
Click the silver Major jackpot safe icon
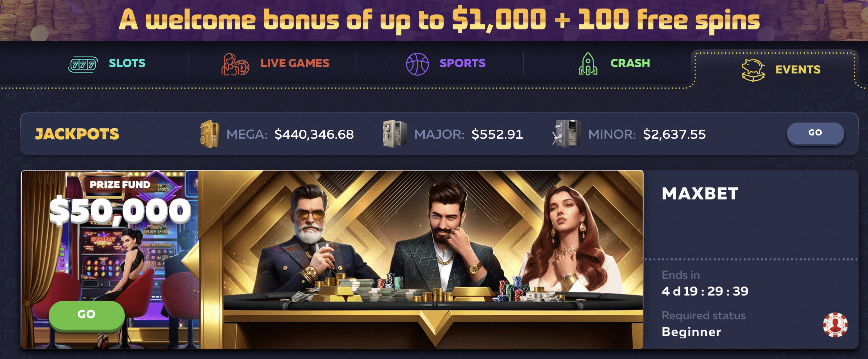tap(394, 134)
